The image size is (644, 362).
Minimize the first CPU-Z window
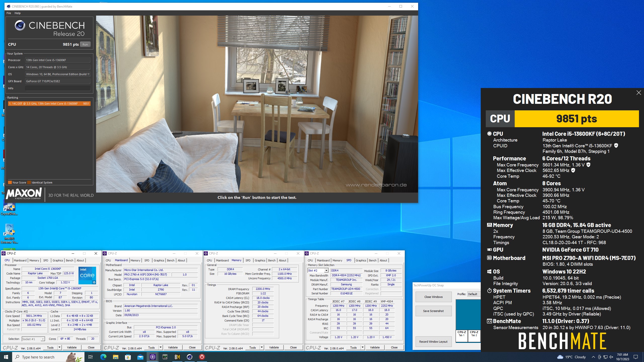pyautogui.click(x=73, y=253)
